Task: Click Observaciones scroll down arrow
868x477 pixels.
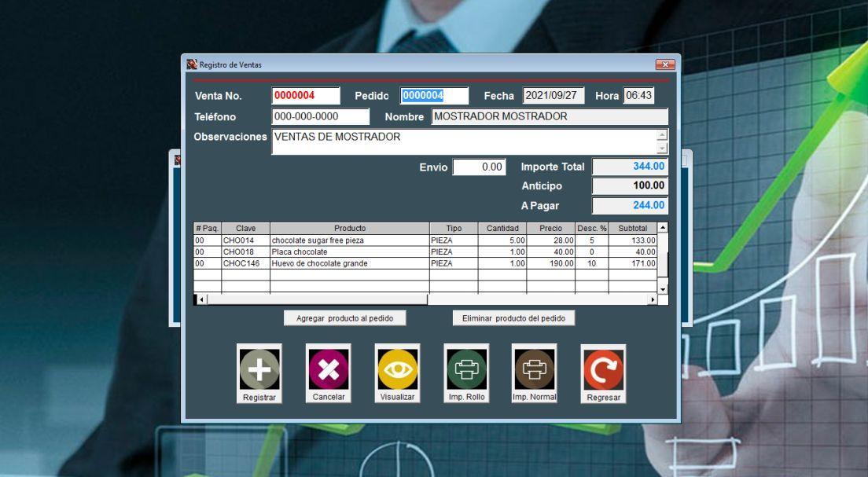Action: [662, 148]
